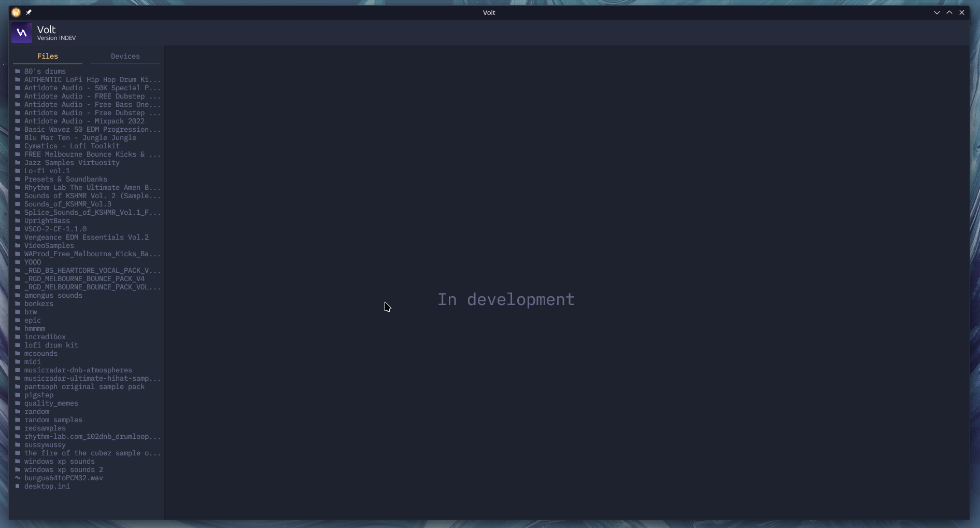
Task: Click folder icon beside UprightBass
Action: coord(18,220)
